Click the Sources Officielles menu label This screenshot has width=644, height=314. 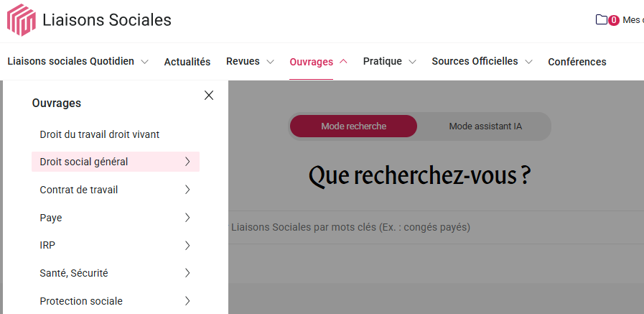[475, 62]
